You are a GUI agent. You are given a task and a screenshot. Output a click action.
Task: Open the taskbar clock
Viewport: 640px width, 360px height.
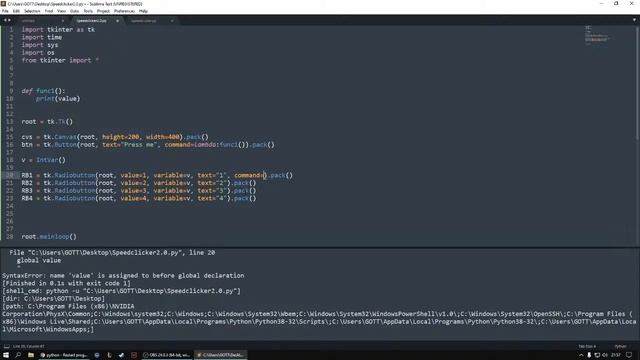616,355
